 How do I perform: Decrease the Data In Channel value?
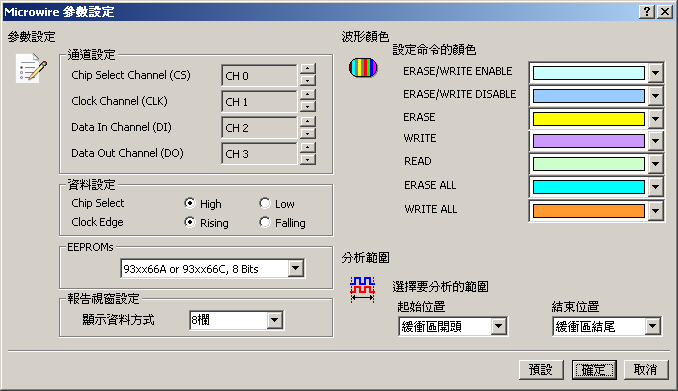click(x=307, y=133)
